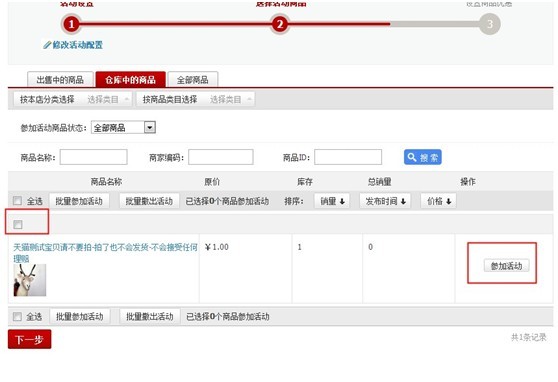Click the 商品名称 column header

106,182
